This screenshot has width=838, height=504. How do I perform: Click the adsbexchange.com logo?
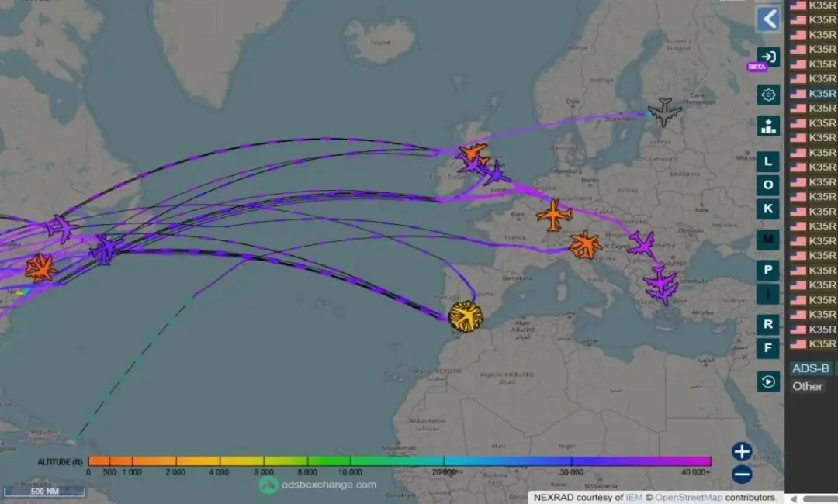pyautogui.click(x=320, y=483)
